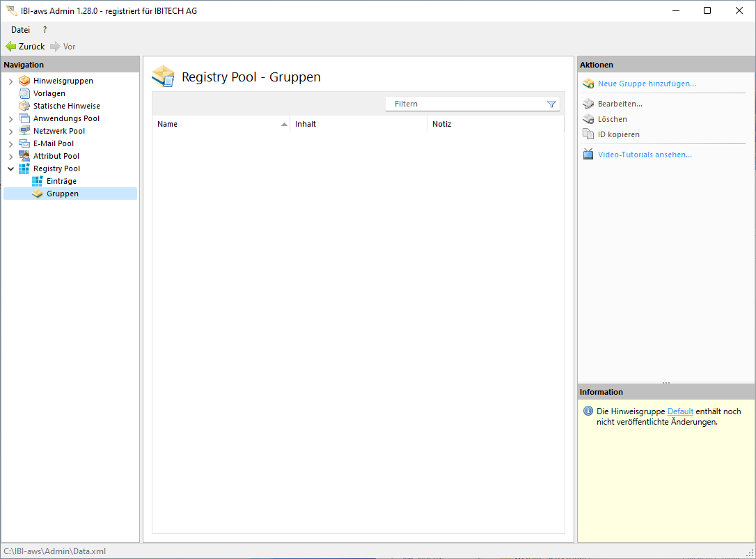Click Löschen in the Aktionen panel
Image resolution: width=756 pixels, height=559 pixels.
[x=612, y=119]
